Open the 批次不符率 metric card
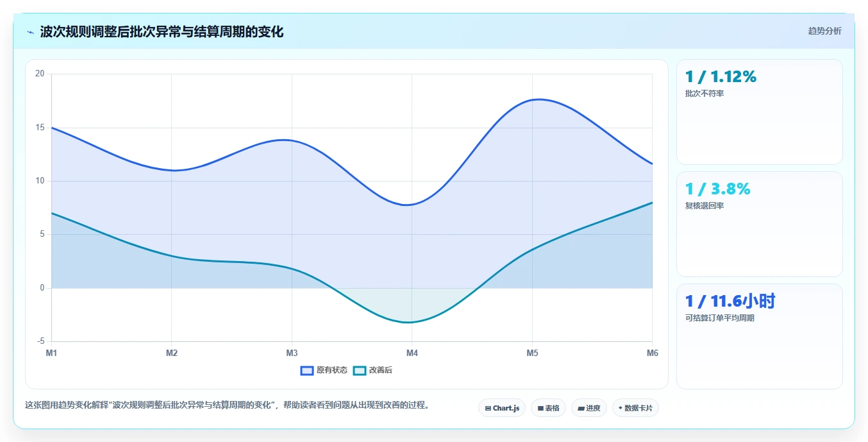Image resolution: width=868 pixels, height=442 pixels. [759, 112]
